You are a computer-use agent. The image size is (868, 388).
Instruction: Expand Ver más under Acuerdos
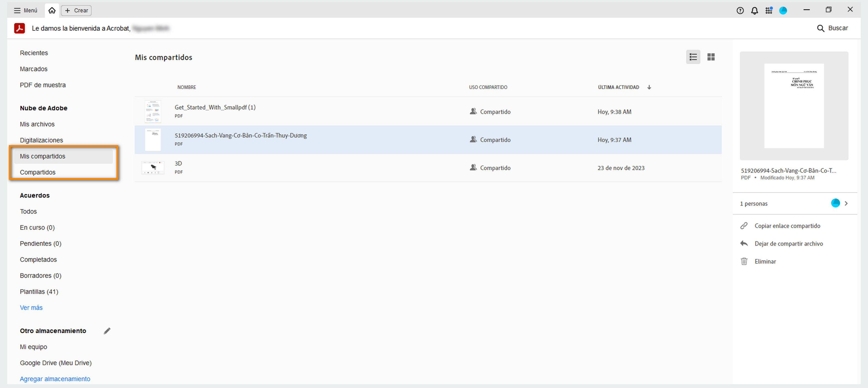click(31, 308)
